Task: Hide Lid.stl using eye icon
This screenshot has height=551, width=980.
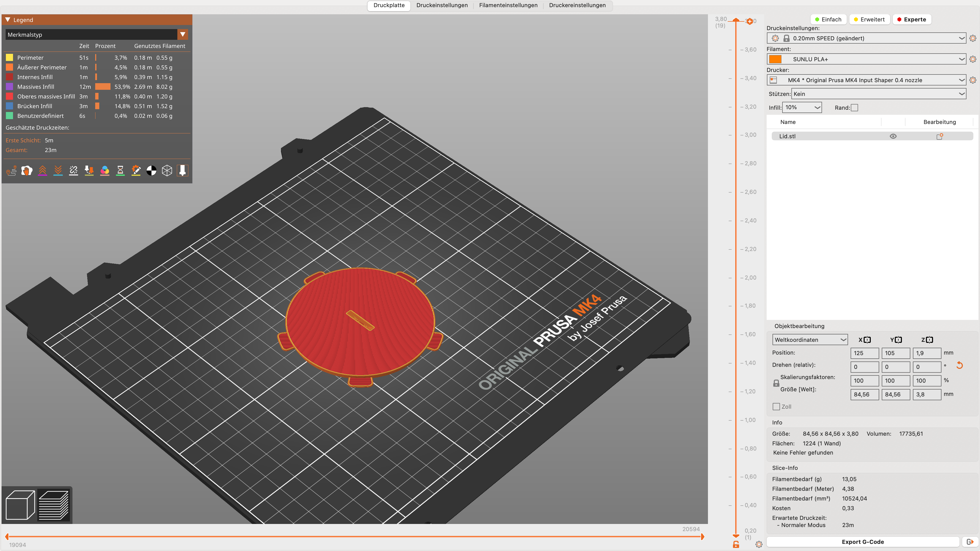Action: (x=893, y=136)
